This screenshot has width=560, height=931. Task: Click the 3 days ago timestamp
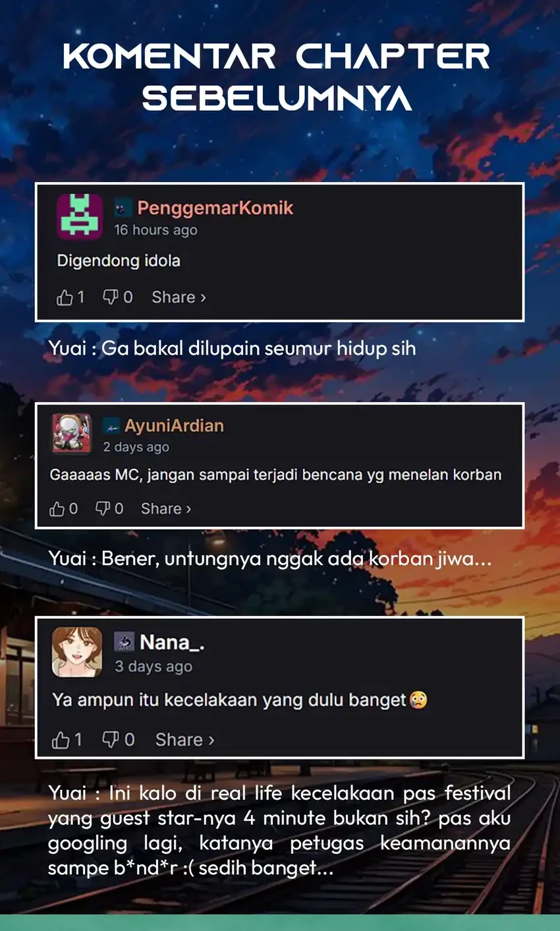[x=154, y=667]
